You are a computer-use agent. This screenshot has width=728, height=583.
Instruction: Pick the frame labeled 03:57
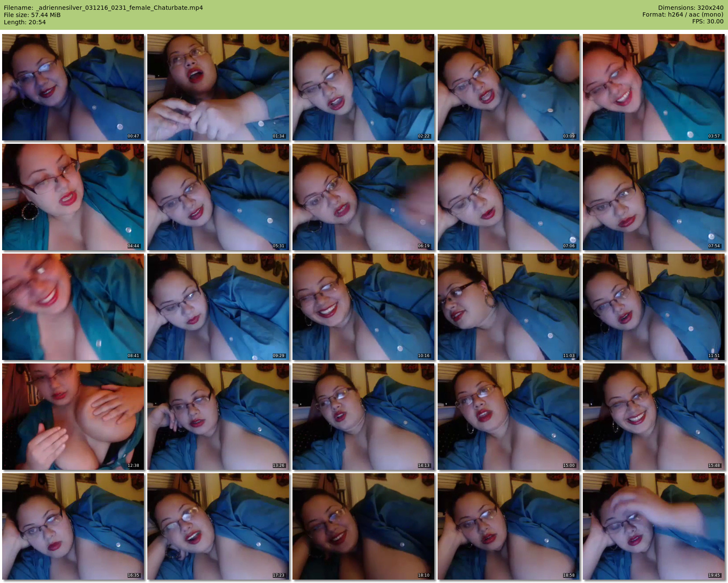click(653, 87)
